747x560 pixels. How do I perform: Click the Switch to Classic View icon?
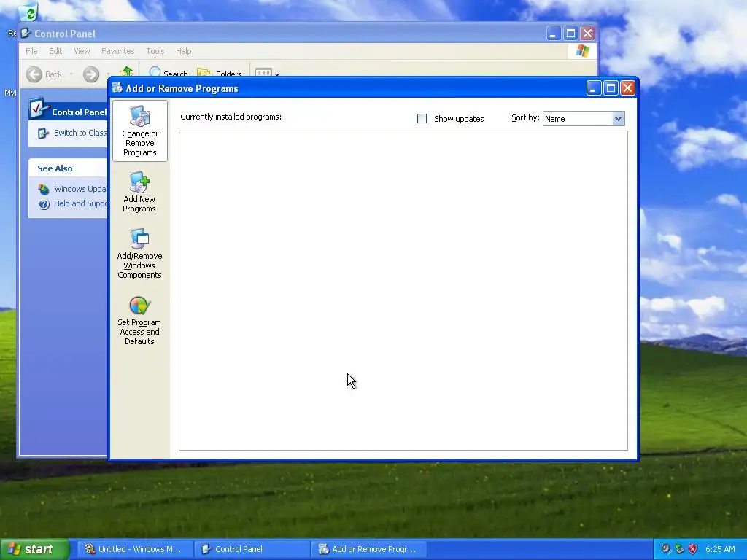click(43, 133)
